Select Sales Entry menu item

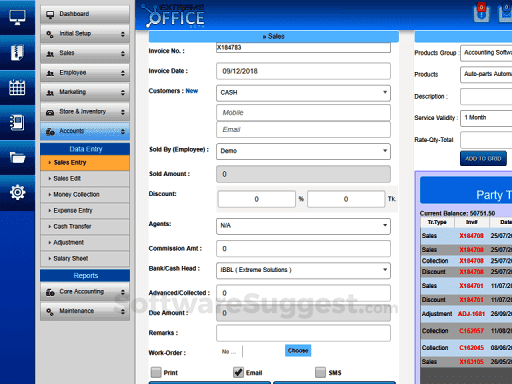(85, 163)
